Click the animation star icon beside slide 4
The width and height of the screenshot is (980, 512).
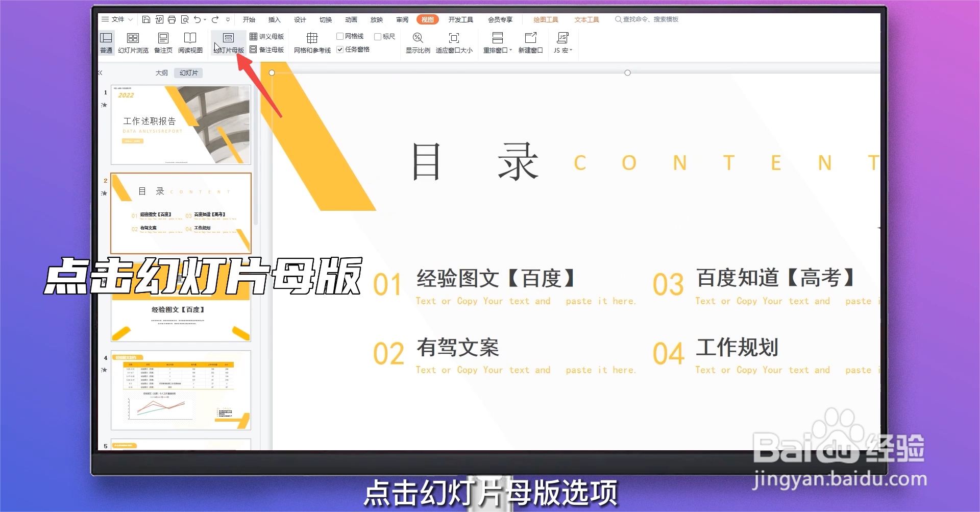coord(104,370)
